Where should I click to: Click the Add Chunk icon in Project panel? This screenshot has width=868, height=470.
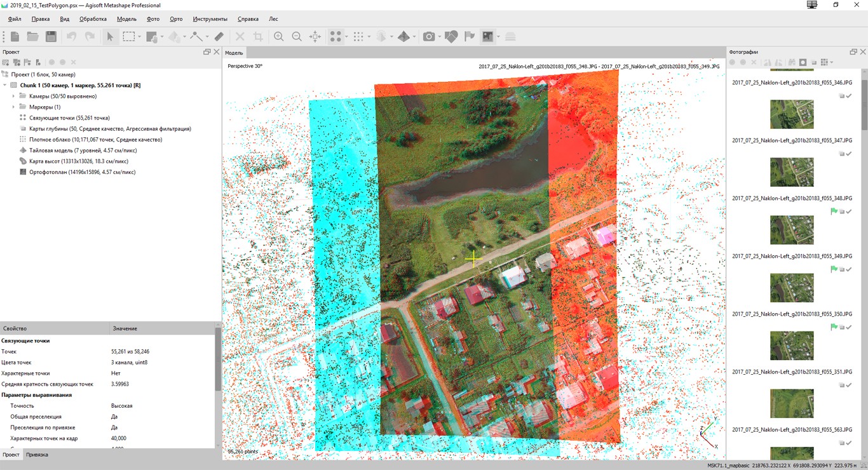tap(6, 62)
